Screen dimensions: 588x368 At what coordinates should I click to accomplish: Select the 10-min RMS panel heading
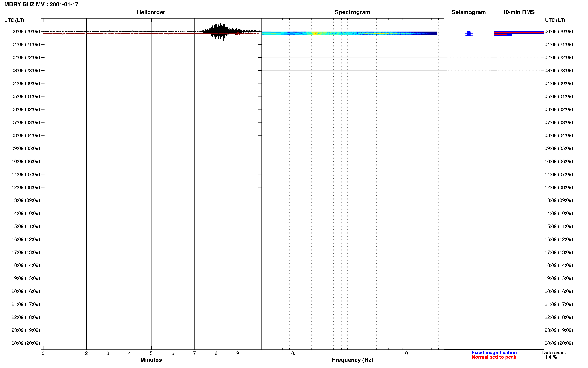point(518,12)
